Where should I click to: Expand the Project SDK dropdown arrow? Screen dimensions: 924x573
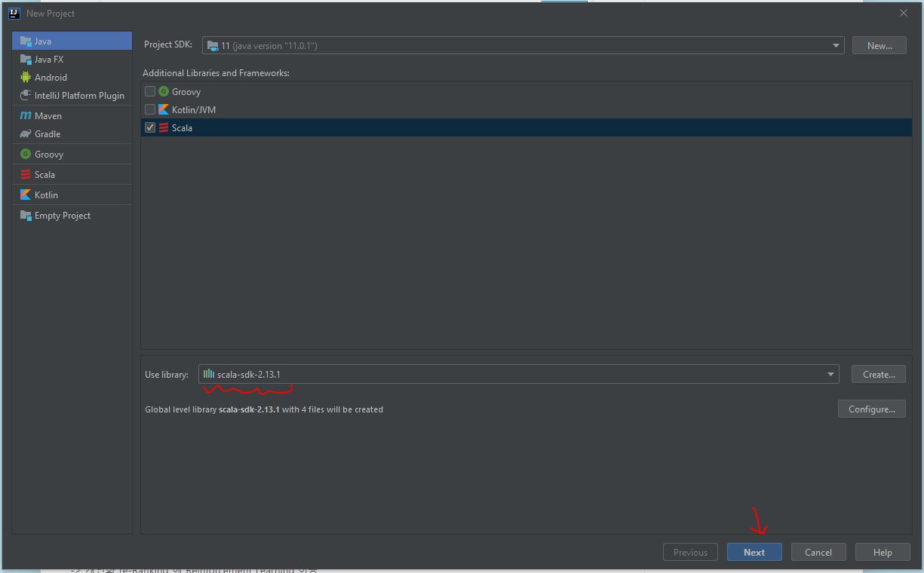point(836,46)
